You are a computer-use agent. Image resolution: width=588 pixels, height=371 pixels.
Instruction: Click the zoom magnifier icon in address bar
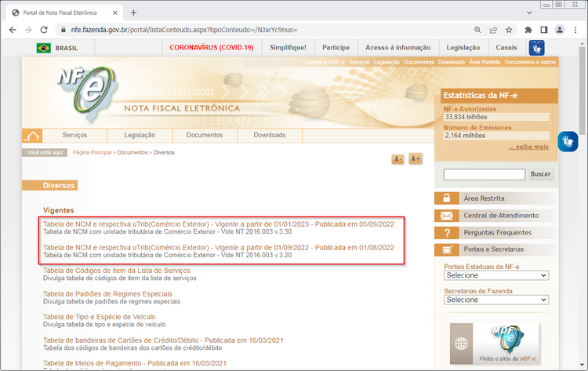click(477, 30)
